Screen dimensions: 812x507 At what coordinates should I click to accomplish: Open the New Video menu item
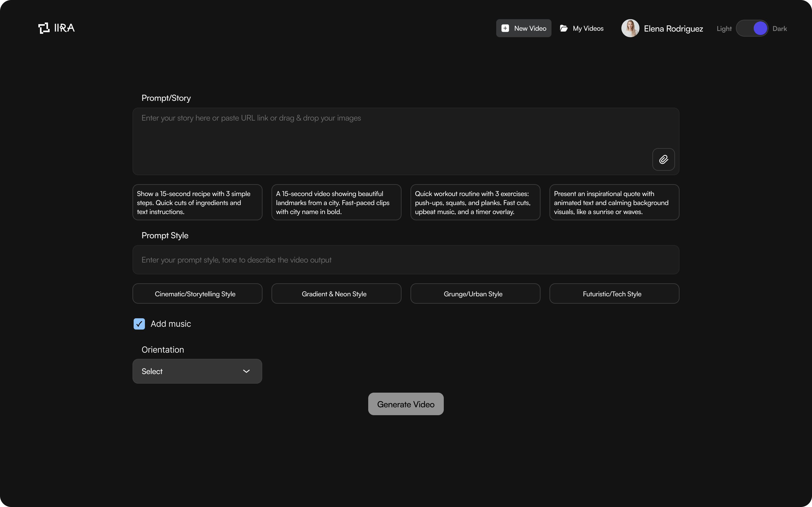(524, 28)
